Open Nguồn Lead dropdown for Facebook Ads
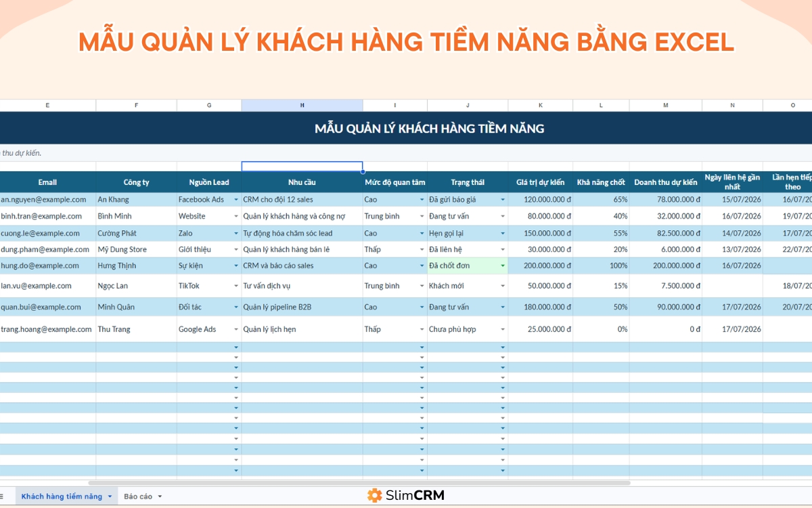This screenshot has width=812, height=508. tap(236, 200)
